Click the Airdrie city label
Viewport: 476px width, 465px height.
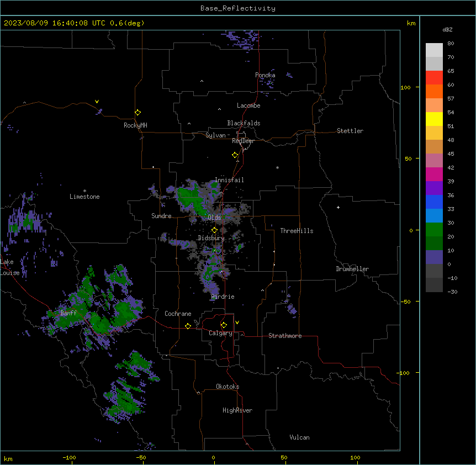coord(223,297)
